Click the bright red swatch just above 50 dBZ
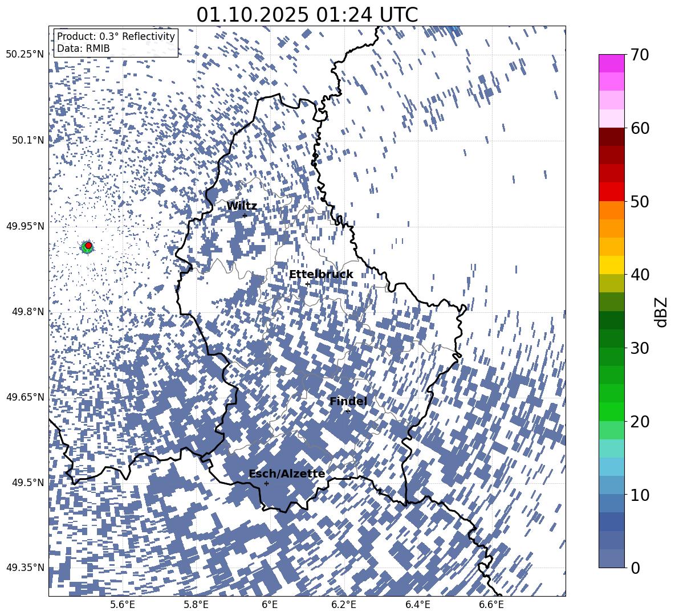Image resolution: width=675 pixels, height=616 pixels. [611, 192]
